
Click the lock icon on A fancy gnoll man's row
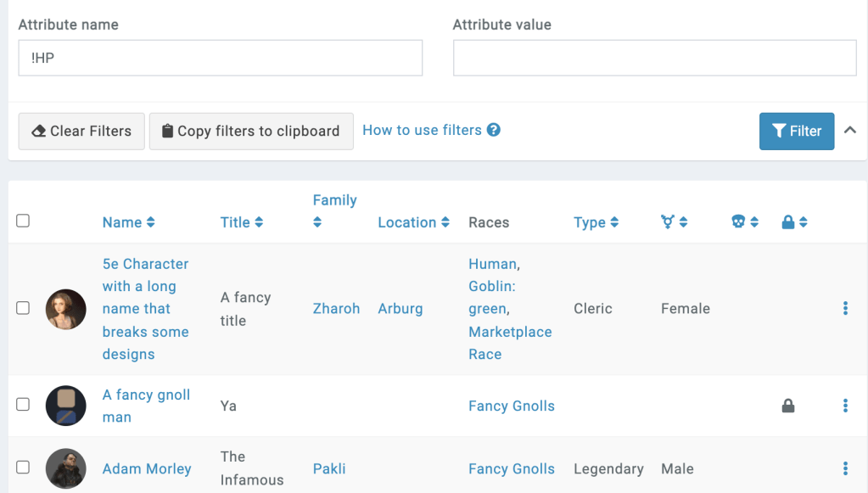[788, 406]
